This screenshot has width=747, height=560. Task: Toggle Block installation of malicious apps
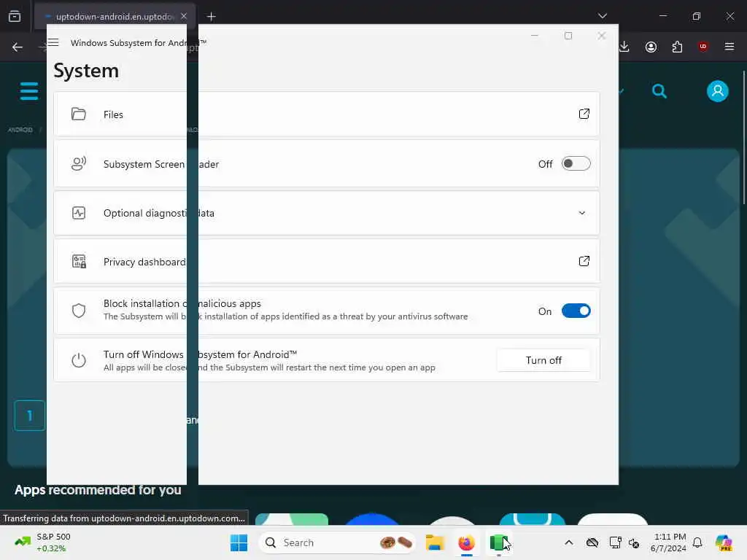[x=576, y=311]
